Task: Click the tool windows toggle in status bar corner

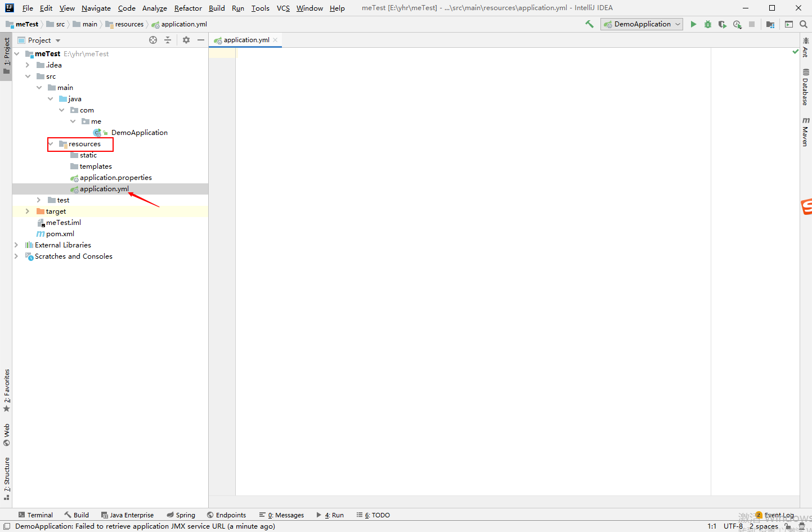Action: [7, 526]
